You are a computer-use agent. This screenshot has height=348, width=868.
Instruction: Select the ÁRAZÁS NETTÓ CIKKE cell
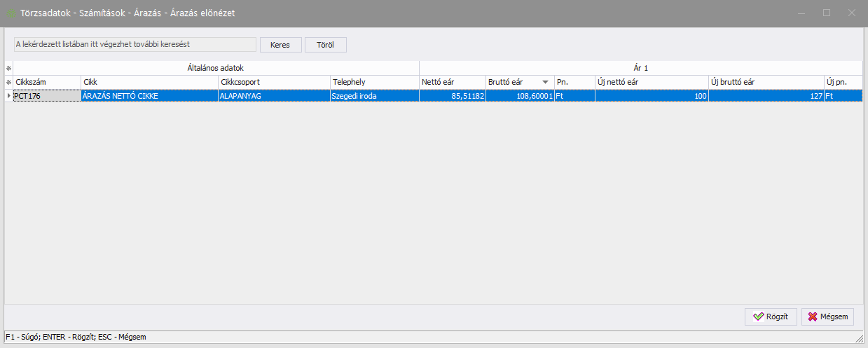click(149, 96)
